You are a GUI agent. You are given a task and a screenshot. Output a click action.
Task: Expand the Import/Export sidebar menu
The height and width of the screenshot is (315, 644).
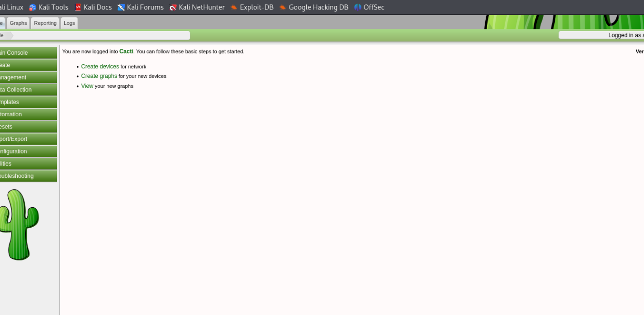pyautogui.click(x=28, y=139)
